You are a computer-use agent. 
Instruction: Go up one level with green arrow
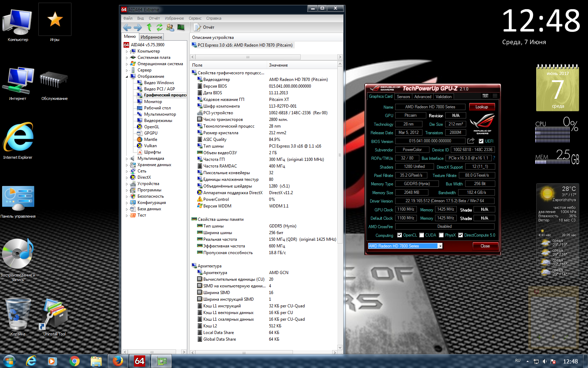[149, 27]
